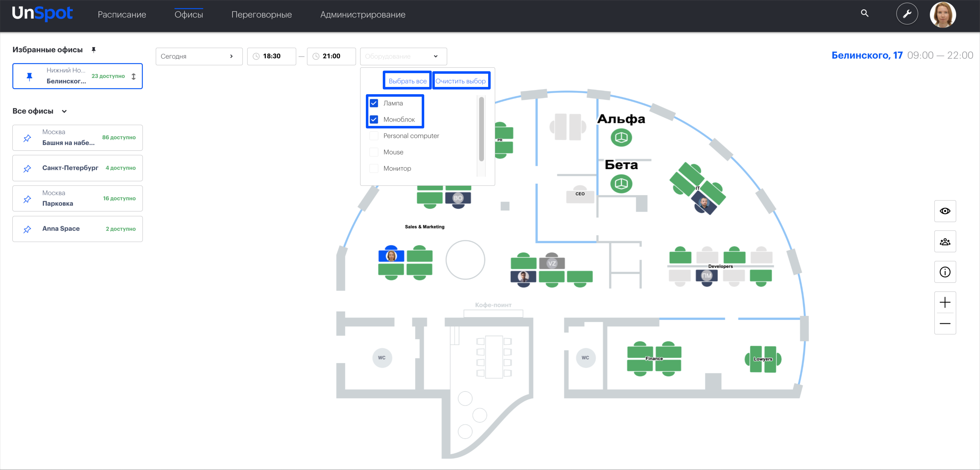Open the wrench settings icon
980x470 pixels.
click(x=907, y=14)
